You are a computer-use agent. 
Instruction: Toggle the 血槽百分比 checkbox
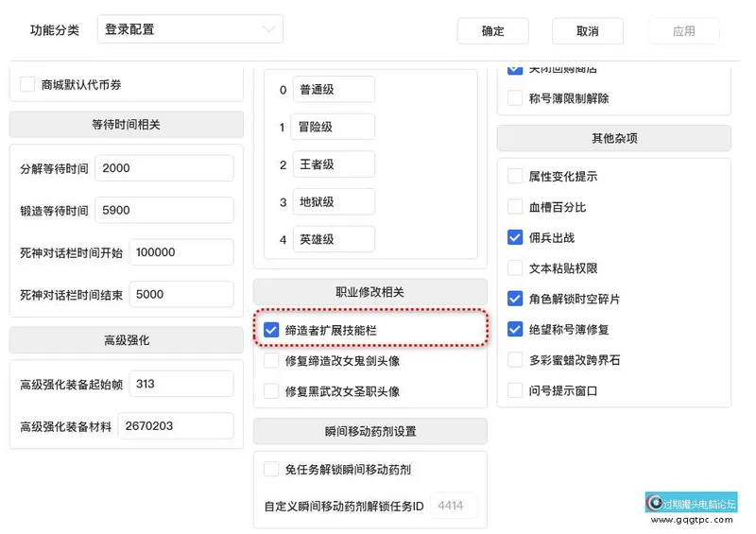point(515,207)
